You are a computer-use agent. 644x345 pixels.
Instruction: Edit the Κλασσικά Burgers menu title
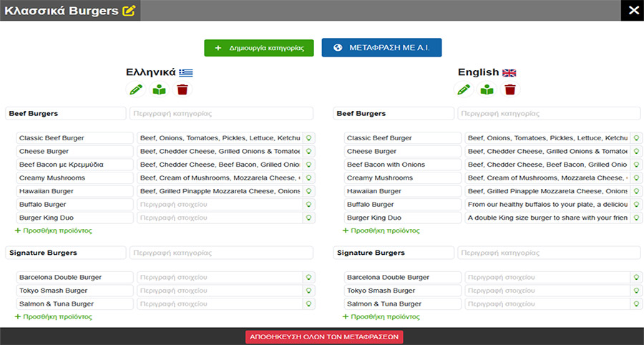tap(129, 11)
